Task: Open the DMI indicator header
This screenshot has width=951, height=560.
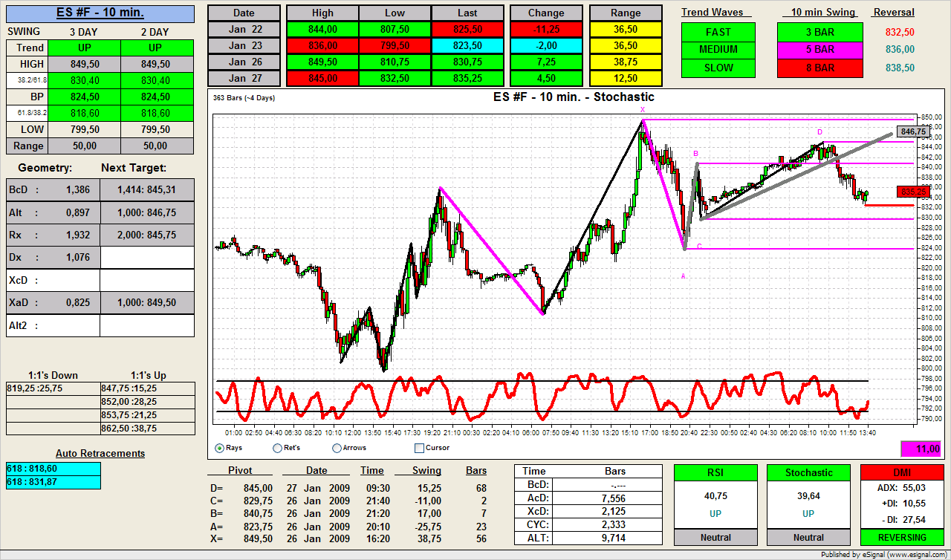Action: 901,472
